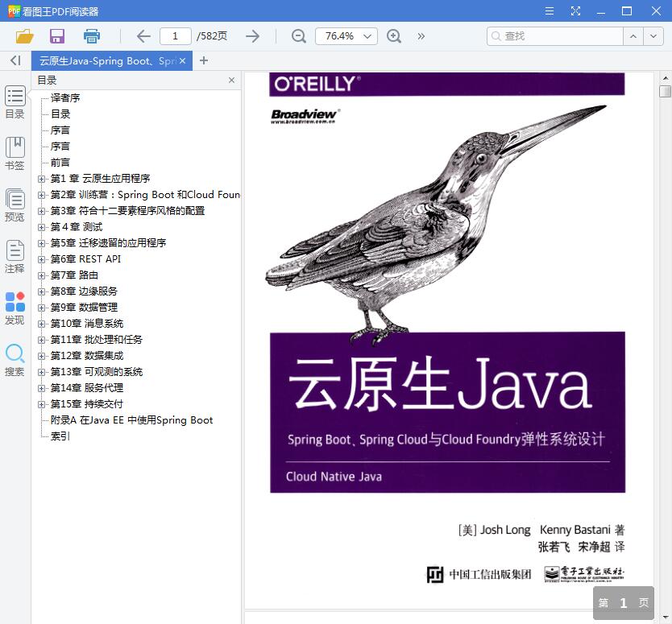
Task: Select 第11章 批处理和任务 outline entry
Action: pos(97,340)
